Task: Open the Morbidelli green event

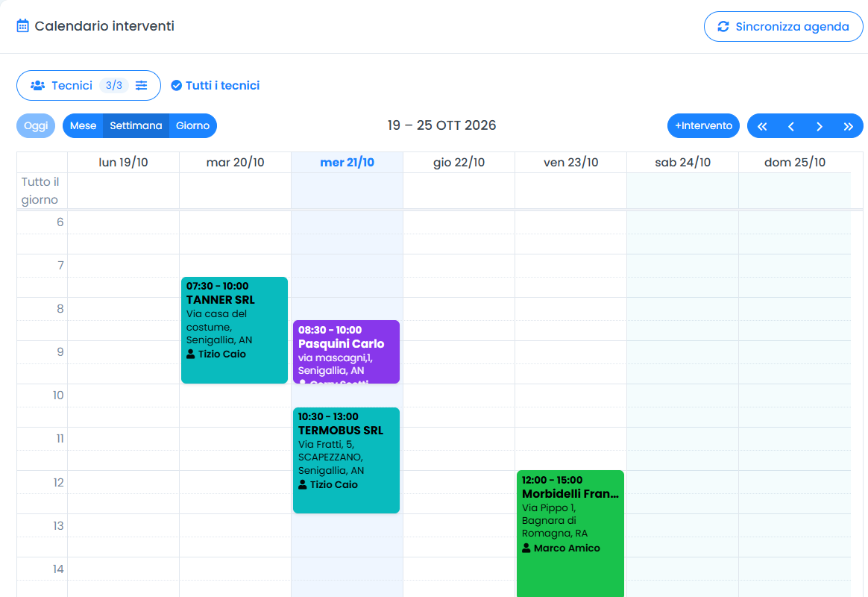Action: [570, 534]
